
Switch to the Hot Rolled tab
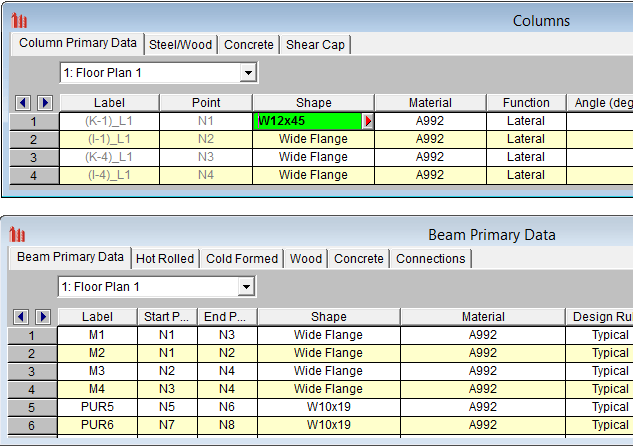pos(165,259)
